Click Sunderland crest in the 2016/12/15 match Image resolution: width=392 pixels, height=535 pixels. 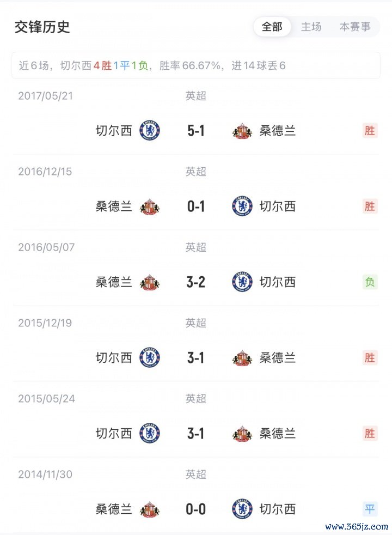tap(150, 206)
